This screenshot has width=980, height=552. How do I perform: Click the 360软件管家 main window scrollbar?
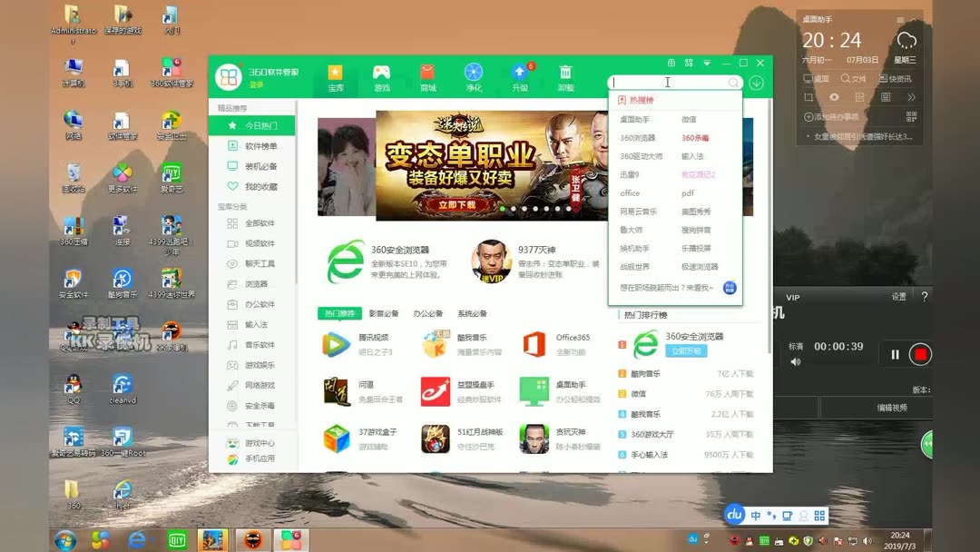pos(769,225)
